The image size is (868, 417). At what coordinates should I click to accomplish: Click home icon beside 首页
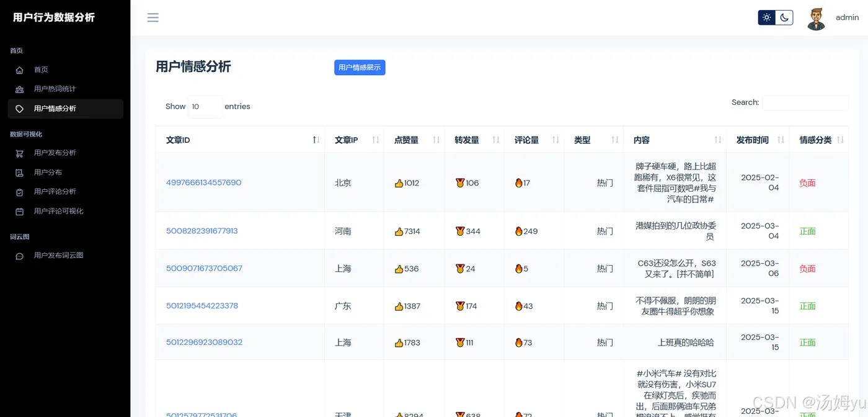[x=20, y=70]
